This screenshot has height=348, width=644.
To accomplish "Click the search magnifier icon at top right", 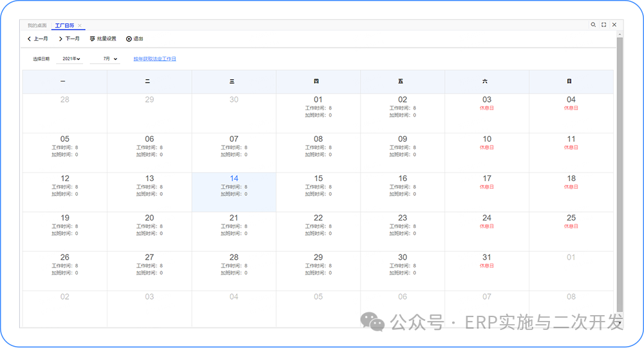I will click(x=593, y=25).
